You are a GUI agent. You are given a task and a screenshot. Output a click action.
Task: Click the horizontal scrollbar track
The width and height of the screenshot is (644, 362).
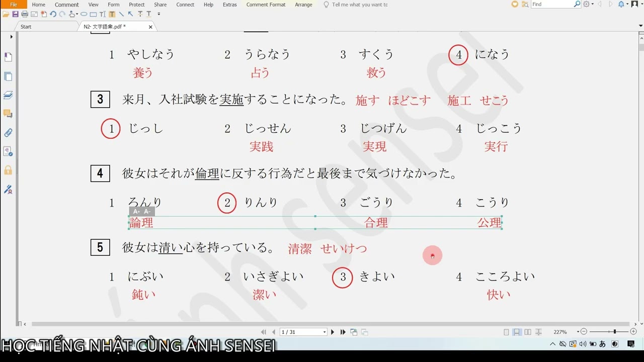point(330,324)
